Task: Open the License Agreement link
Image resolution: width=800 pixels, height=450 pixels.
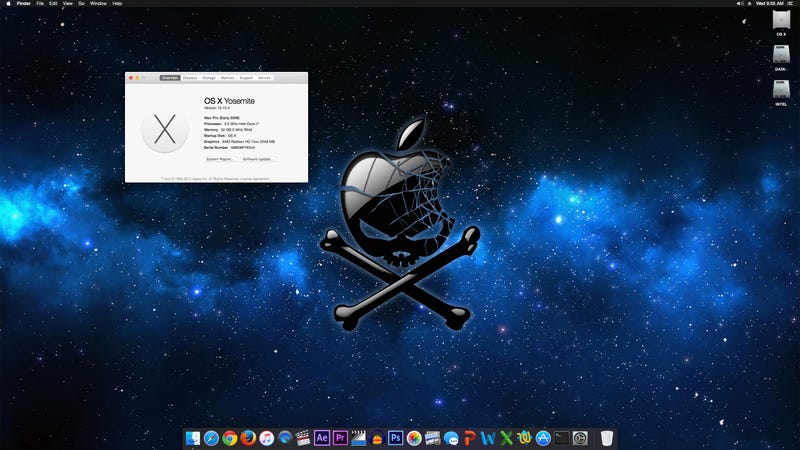Action: pyautogui.click(x=255, y=179)
